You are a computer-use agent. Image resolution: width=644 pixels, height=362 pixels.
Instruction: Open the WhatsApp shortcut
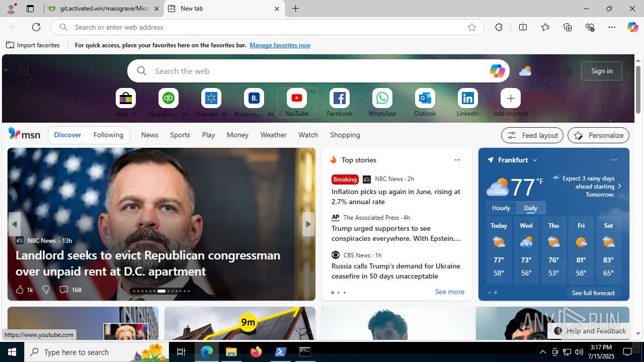pos(382,103)
